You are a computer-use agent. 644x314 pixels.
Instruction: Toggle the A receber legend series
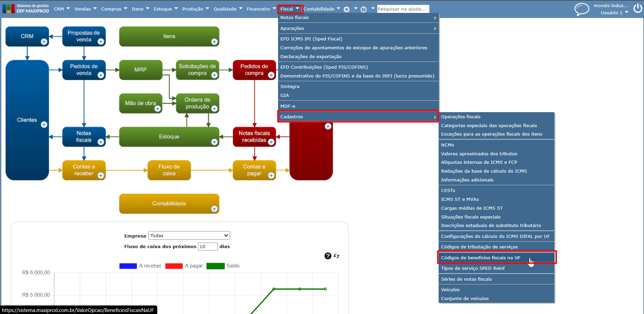(140, 266)
